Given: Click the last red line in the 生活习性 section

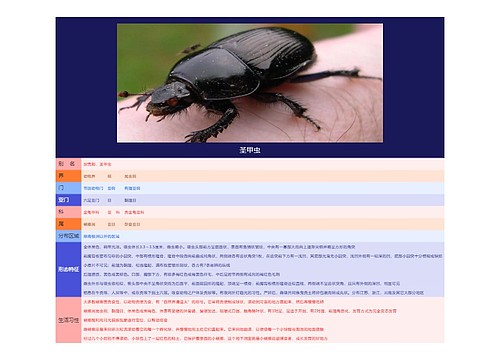Looking at the screenshot, I should [205, 338].
